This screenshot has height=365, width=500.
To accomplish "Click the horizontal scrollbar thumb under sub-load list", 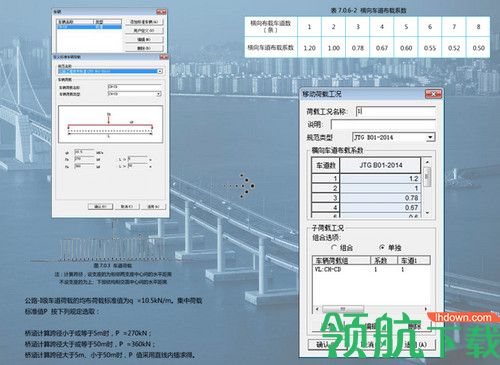I will tap(343, 309).
